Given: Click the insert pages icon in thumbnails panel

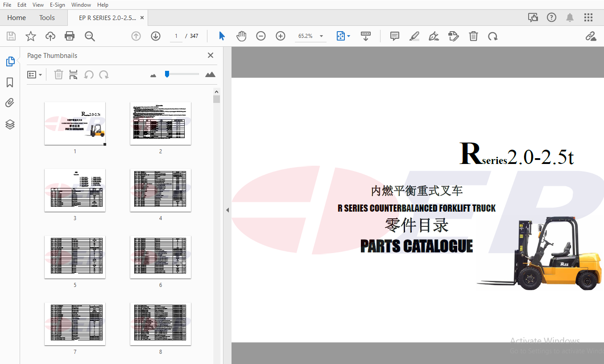Looking at the screenshot, I should 73,74.
